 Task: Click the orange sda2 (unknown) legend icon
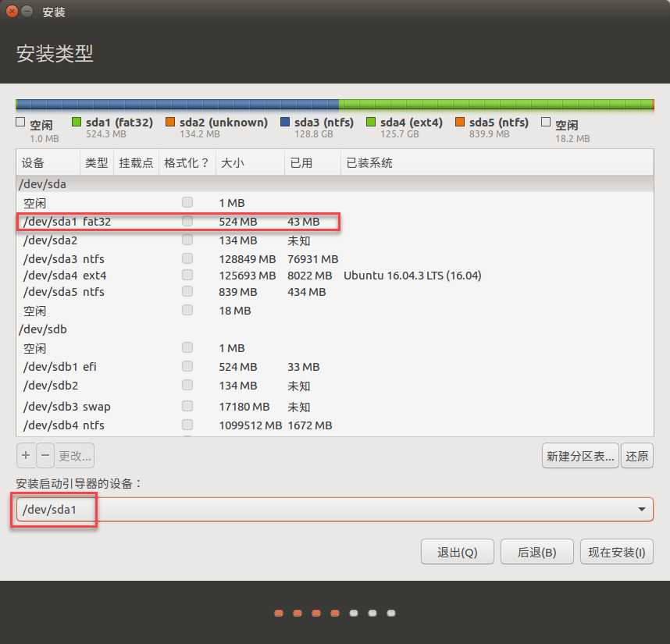170,121
